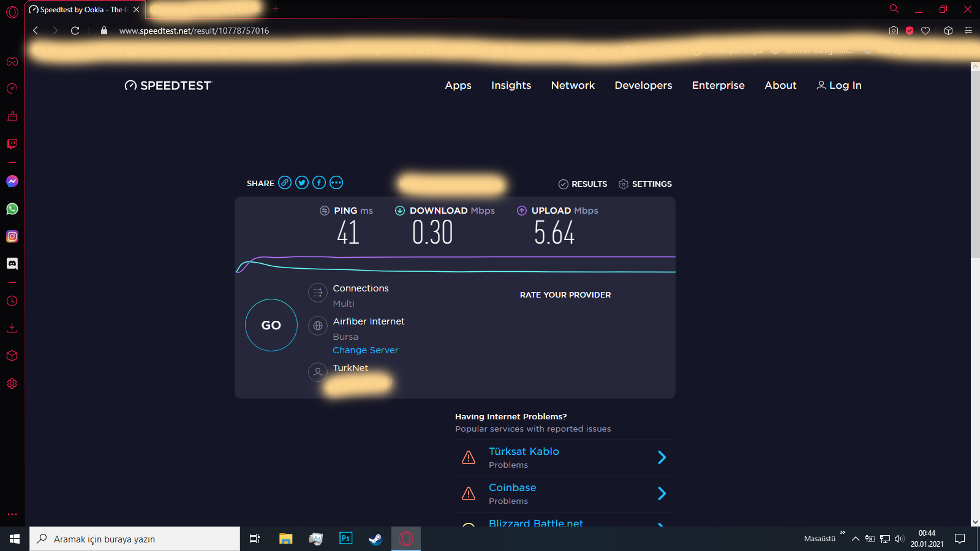Open WhatsApp from the Opera sidebar
Image resolution: width=980 pixels, height=551 pixels.
tap(12, 209)
